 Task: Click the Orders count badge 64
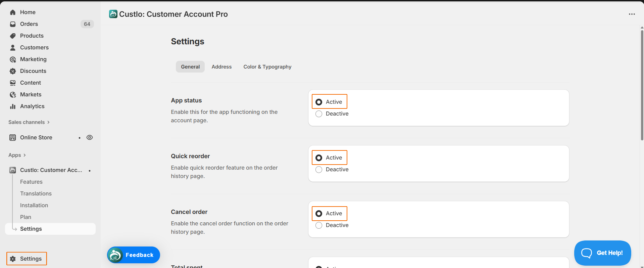(87, 24)
